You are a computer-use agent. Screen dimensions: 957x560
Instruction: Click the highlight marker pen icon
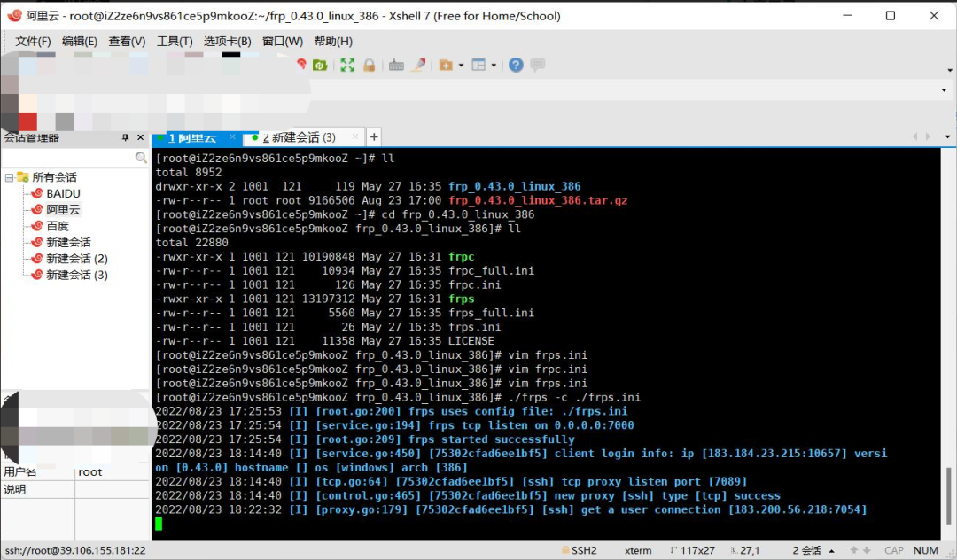coord(418,65)
